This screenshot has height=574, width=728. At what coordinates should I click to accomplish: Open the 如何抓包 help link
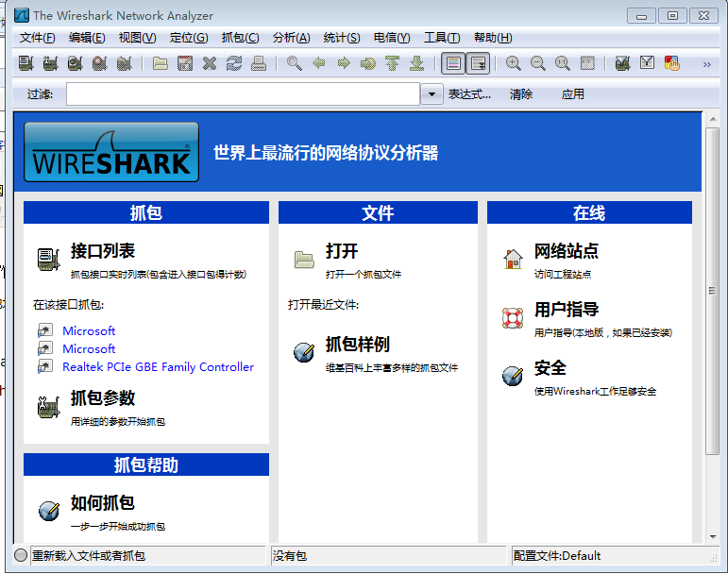pos(103,503)
